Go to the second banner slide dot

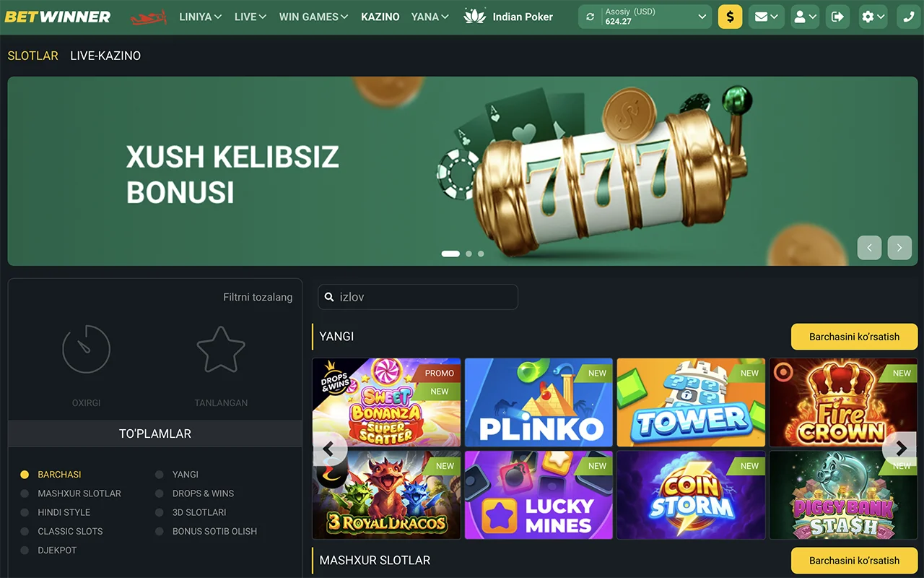coord(469,254)
